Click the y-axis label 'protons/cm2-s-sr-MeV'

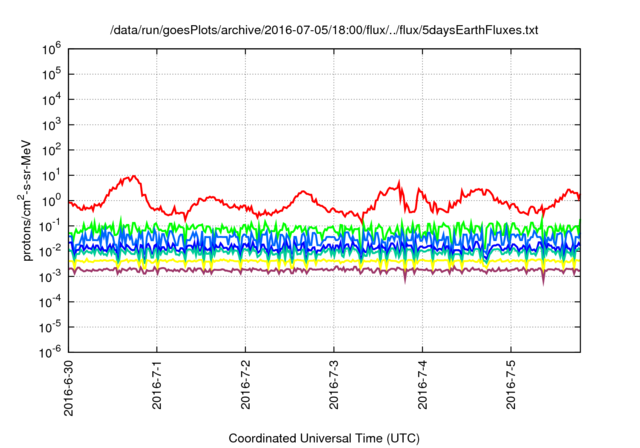tap(26, 200)
